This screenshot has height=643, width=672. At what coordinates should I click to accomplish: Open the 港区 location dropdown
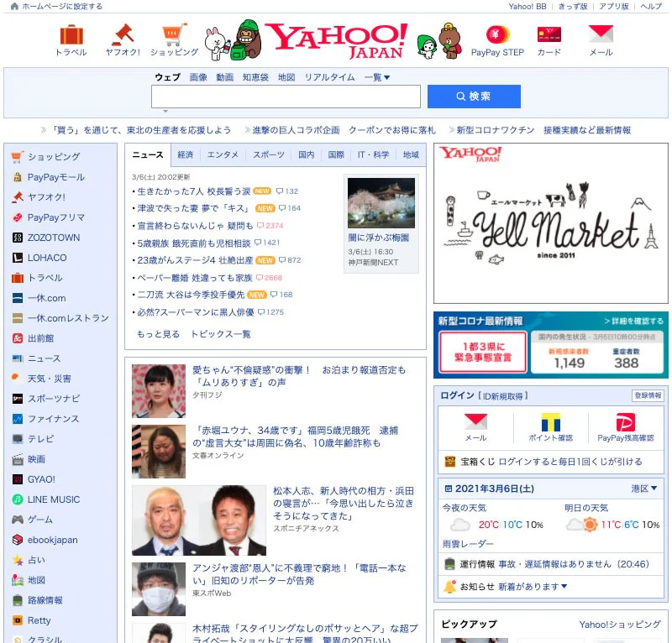(x=644, y=489)
